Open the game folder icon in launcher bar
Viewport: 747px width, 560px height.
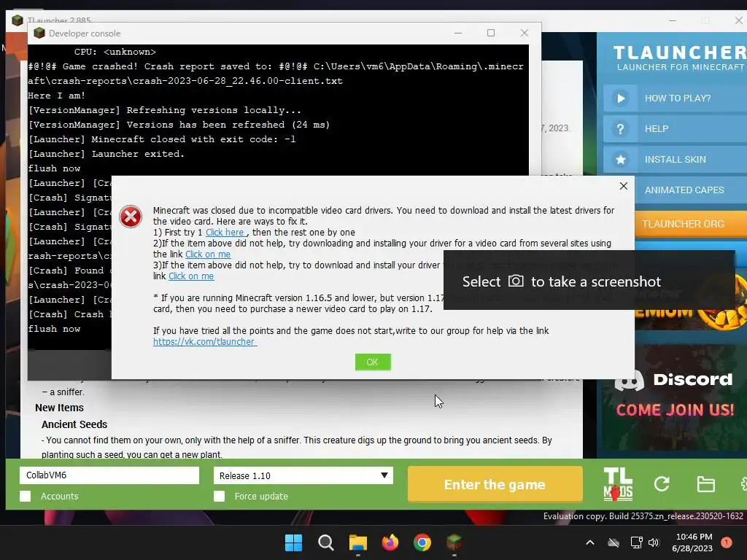[705, 484]
